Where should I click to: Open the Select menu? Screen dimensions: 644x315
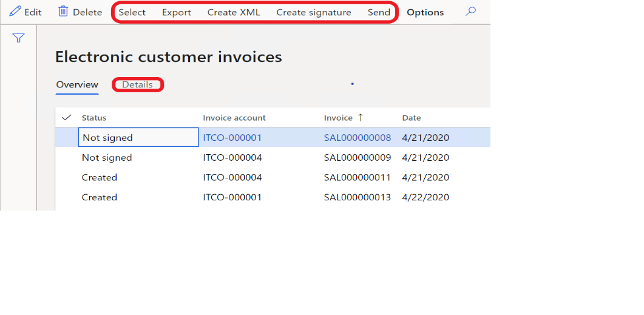pyautogui.click(x=132, y=12)
